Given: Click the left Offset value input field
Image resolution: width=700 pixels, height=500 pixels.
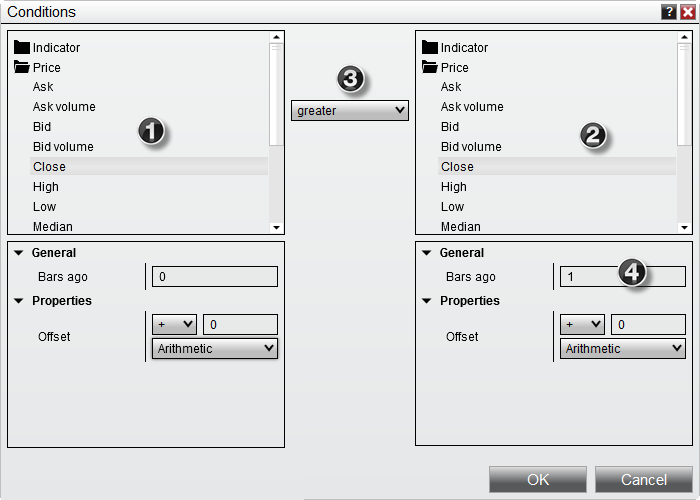Looking at the screenshot, I should point(240,325).
